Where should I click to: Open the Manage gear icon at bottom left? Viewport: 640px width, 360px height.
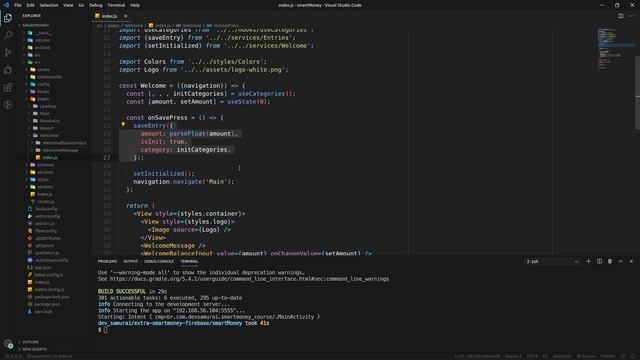click(8, 344)
